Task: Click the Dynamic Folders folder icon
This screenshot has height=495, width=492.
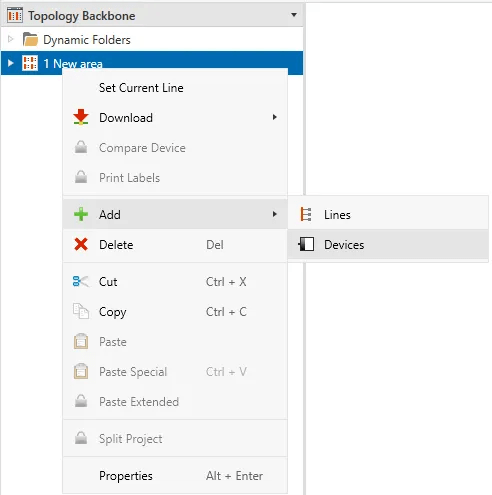Action: click(x=30, y=39)
